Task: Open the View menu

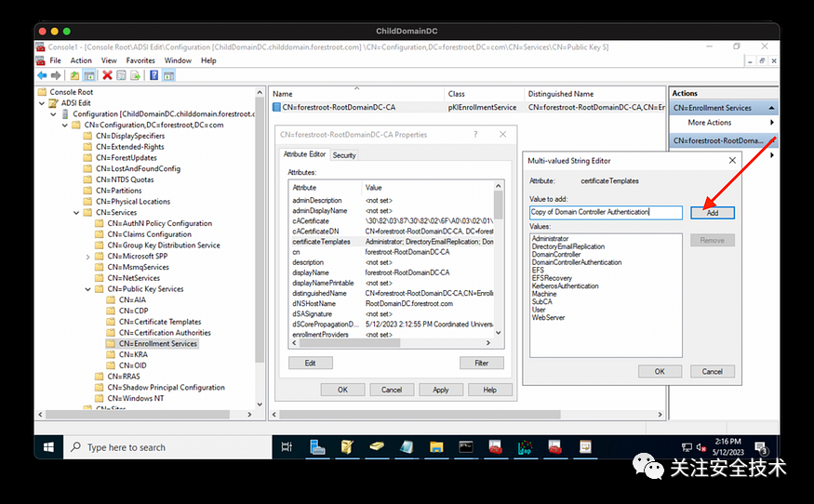Action: [x=109, y=60]
